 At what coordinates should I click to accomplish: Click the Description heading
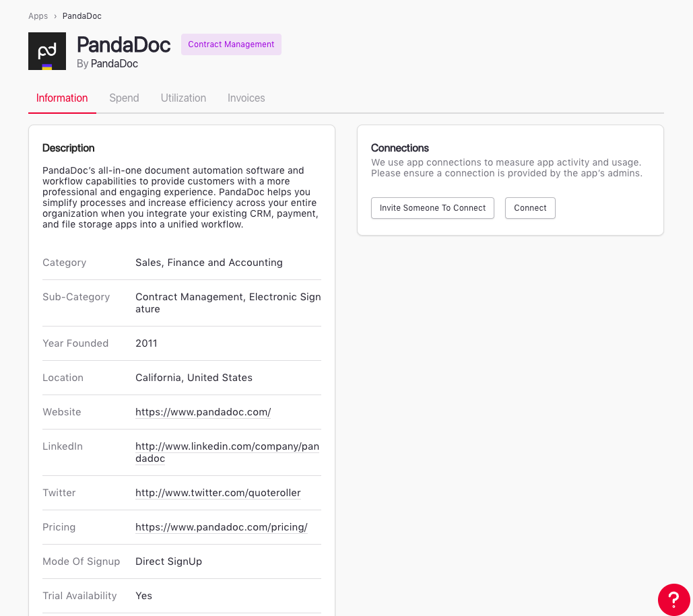click(x=69, y=148)
